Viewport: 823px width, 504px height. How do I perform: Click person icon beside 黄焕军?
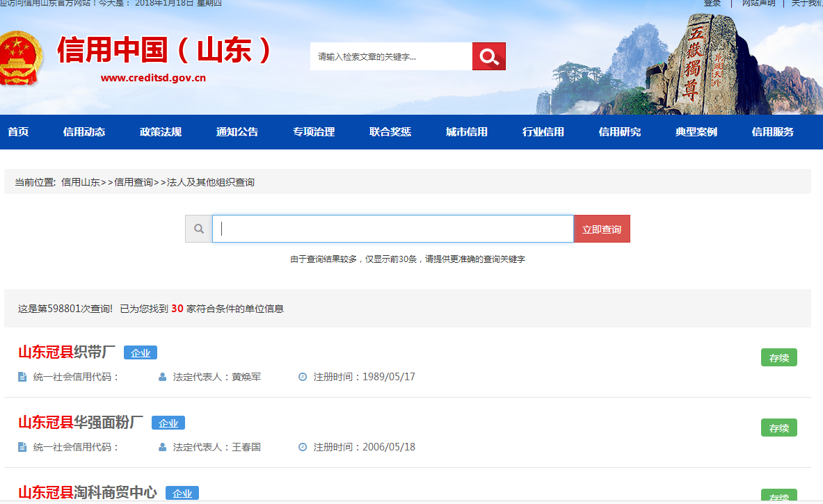point(162,377)
